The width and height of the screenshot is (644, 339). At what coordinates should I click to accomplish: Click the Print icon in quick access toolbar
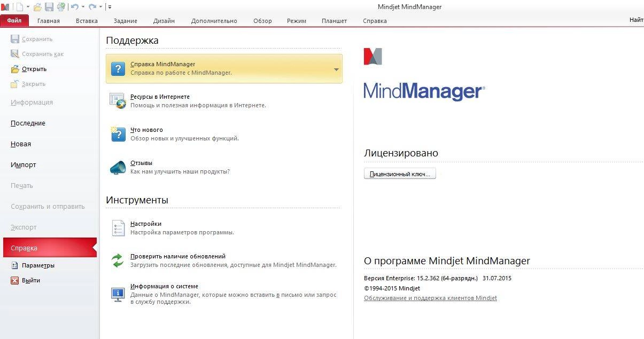[x=61, y=7]
